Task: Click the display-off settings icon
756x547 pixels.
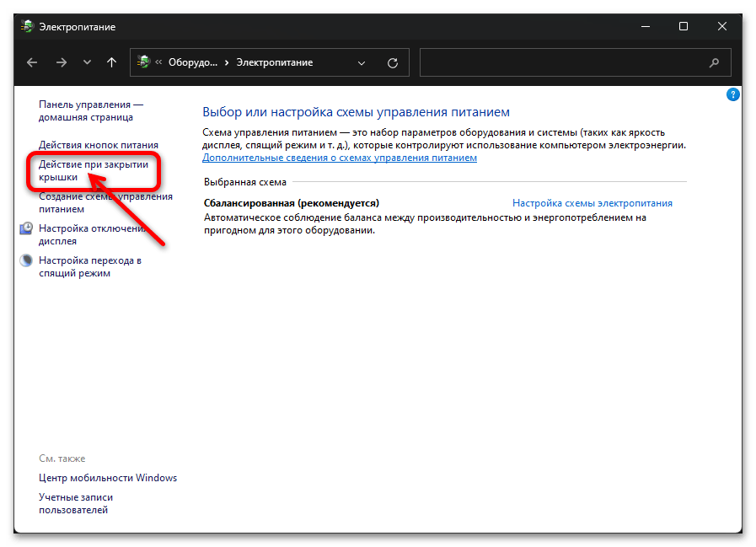Action: click(x=26, y=228)
